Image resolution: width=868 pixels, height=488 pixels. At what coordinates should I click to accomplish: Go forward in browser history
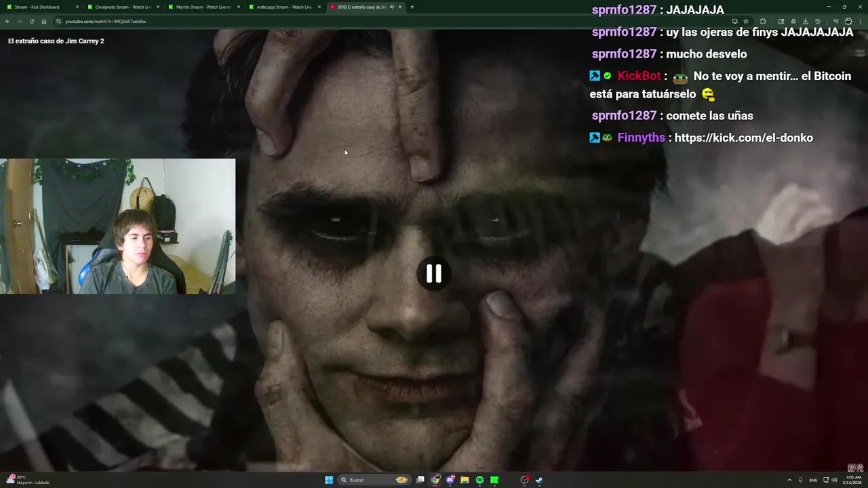click(19, 21)
